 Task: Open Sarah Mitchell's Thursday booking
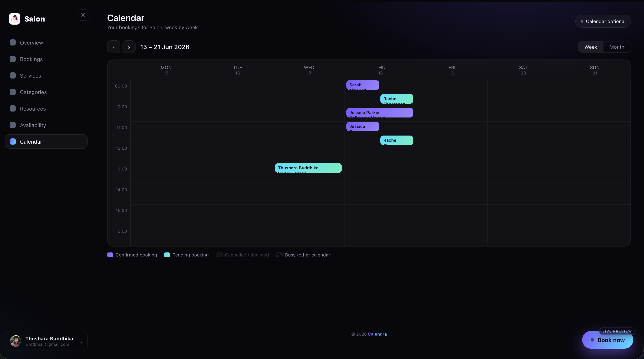coord(363,85)
